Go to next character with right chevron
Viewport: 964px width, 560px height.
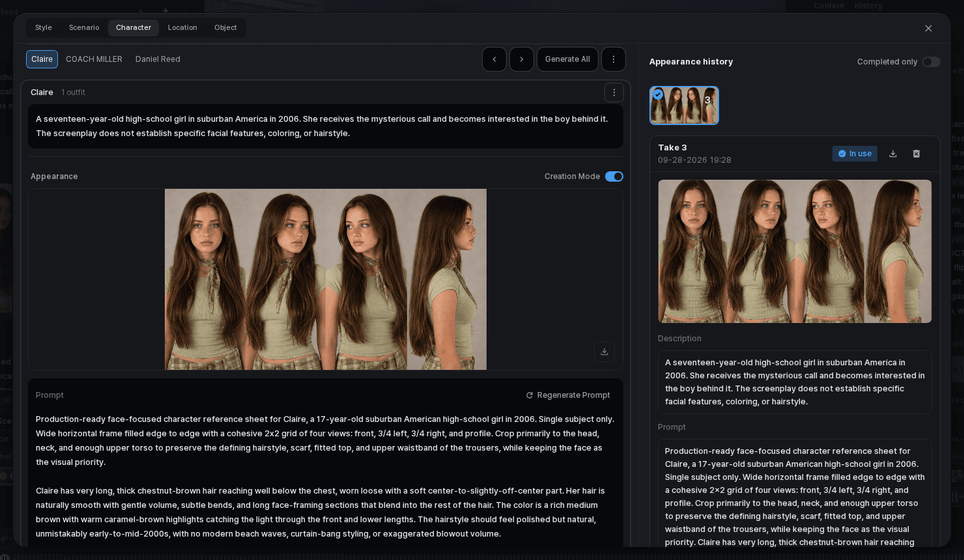point(522,59)
